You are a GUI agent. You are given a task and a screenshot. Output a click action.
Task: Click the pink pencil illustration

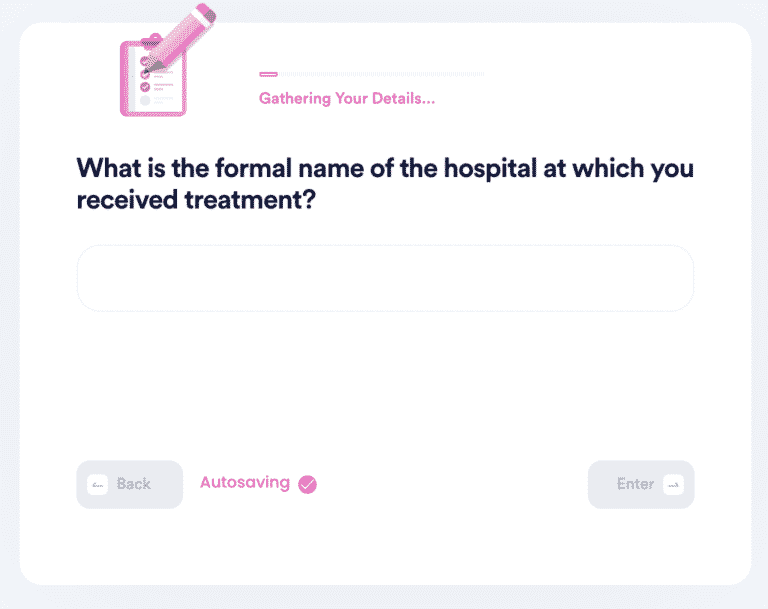(x=181, y=34)
